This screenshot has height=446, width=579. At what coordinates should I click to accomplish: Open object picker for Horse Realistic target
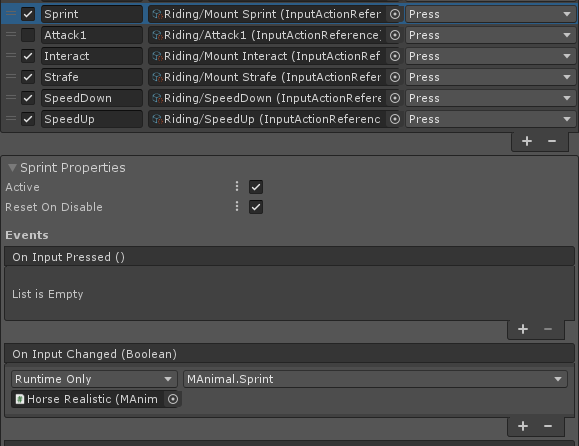pos(173,399)
